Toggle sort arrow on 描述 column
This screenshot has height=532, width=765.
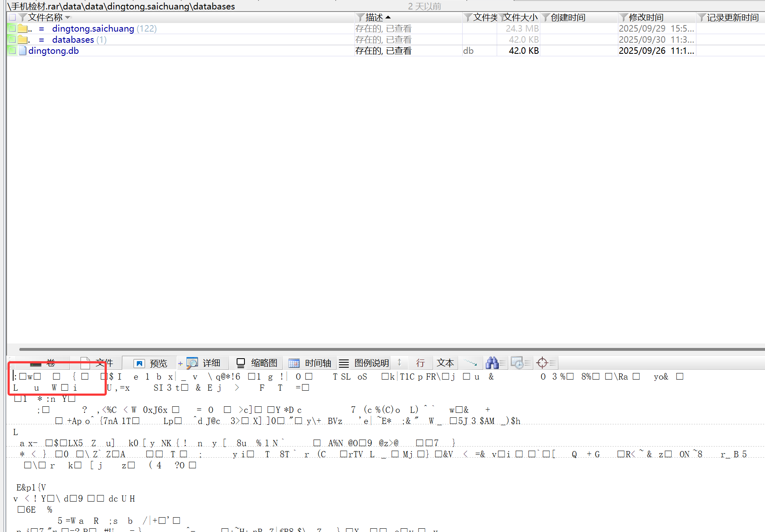[x=388, y=17]
